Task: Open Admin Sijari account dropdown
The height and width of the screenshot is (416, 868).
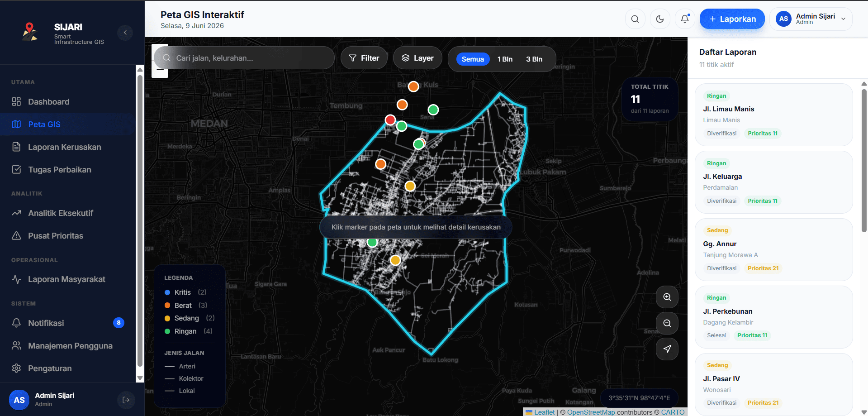Action: (811, 19)
